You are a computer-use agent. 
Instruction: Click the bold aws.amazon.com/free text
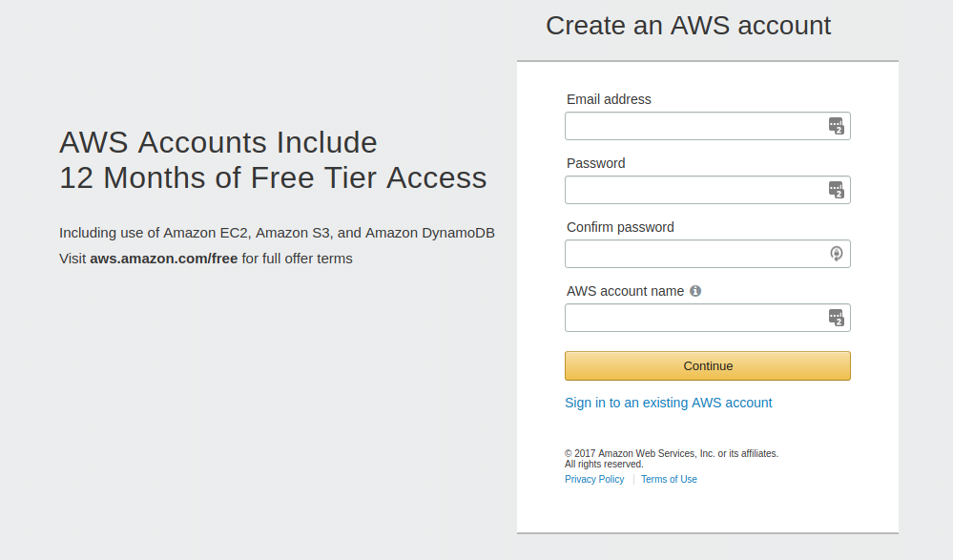[x=163, y=259]
